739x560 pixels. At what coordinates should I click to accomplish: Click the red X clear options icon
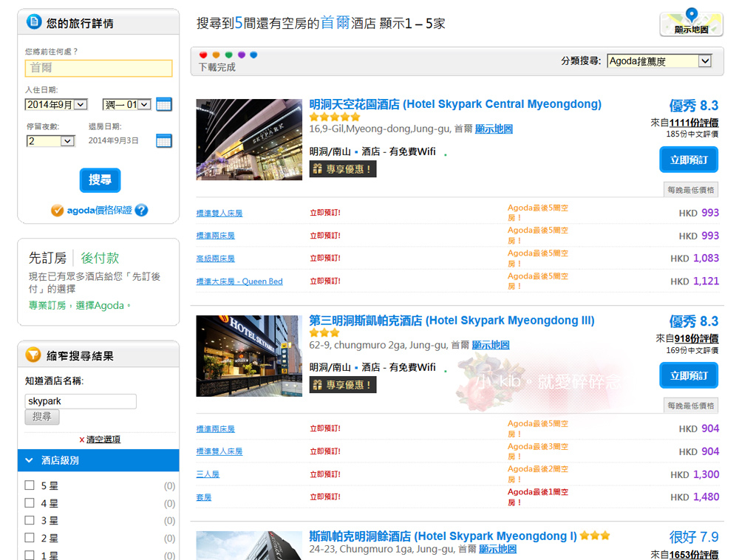click(81, 440)
